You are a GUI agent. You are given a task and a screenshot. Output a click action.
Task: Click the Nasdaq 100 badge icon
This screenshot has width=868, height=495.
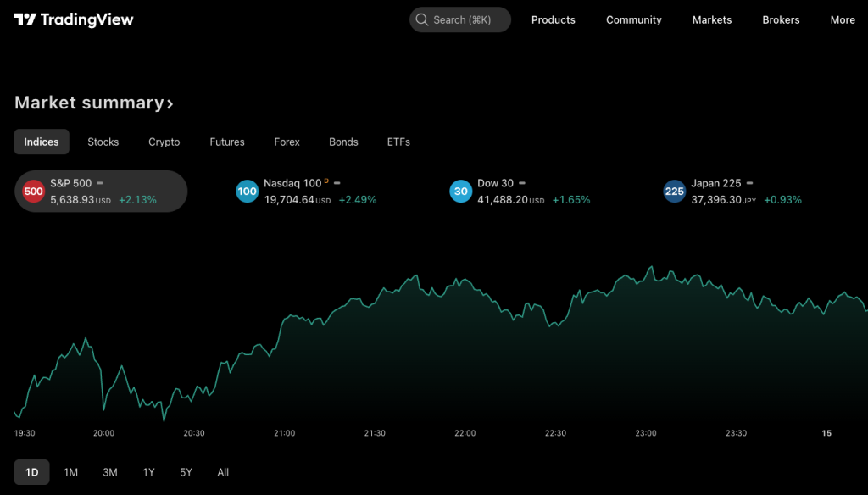(x=247, y=192)
